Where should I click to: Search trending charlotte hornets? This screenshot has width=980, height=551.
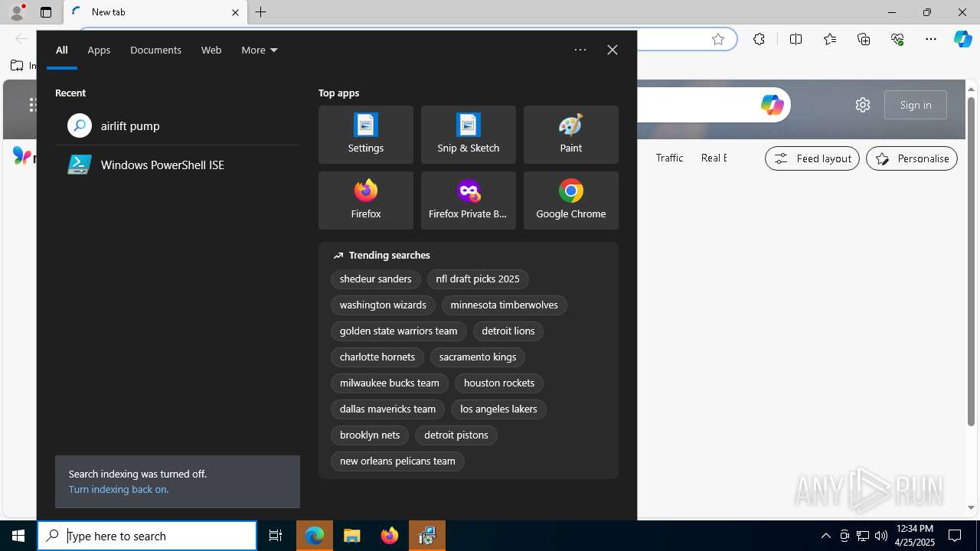(377, 357)
